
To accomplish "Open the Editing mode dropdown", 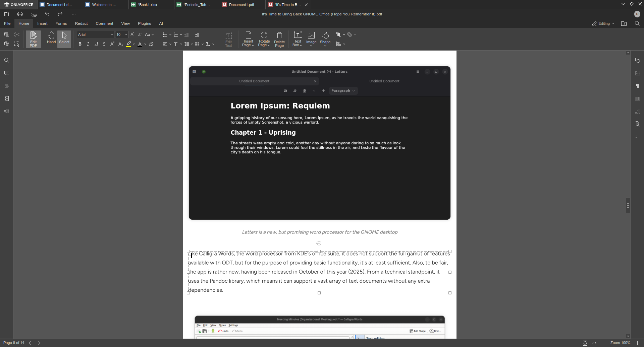I will (603, 24).
